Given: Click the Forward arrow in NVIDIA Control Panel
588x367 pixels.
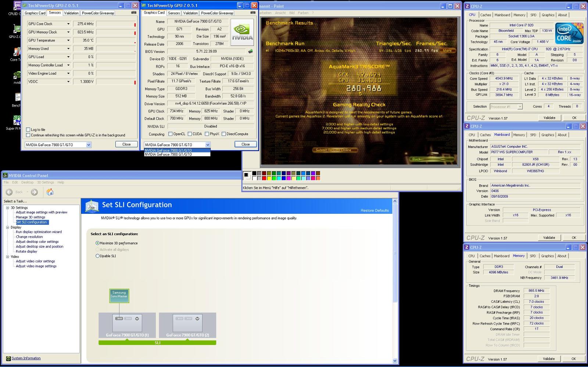Looking at the screenshot, I should click(34, 192).
